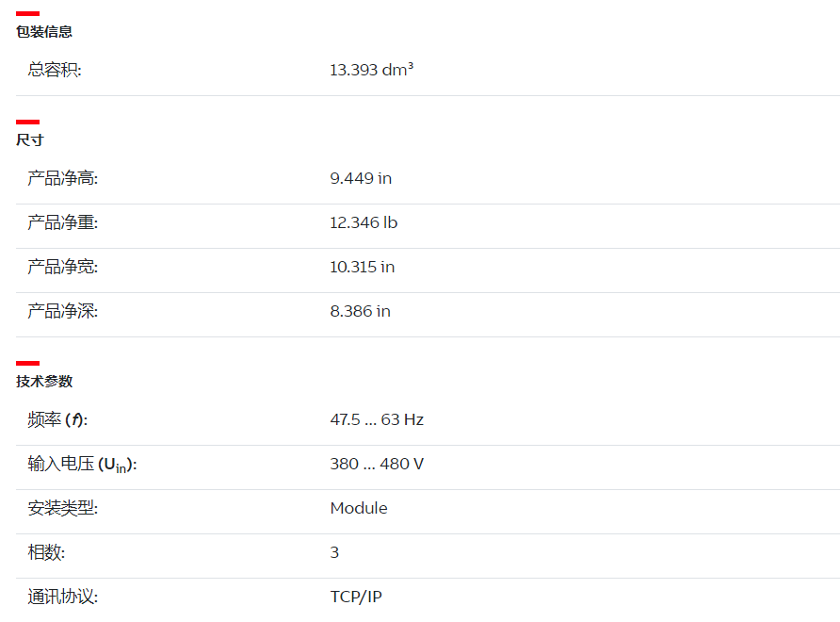This screenshot has width=840, height=622.
Task: Click the Module installation type value
Action: [359, 508]
